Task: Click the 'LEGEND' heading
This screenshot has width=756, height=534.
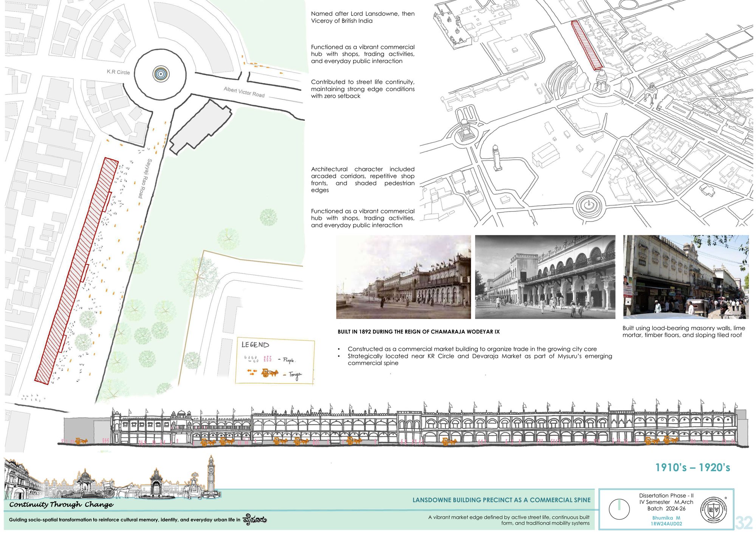Action: tap(256, 344)
